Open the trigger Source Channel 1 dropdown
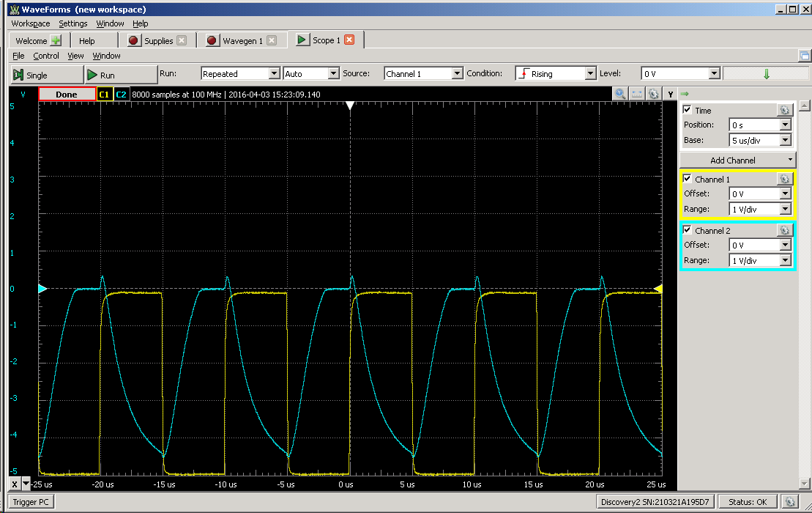 [457, 73]
